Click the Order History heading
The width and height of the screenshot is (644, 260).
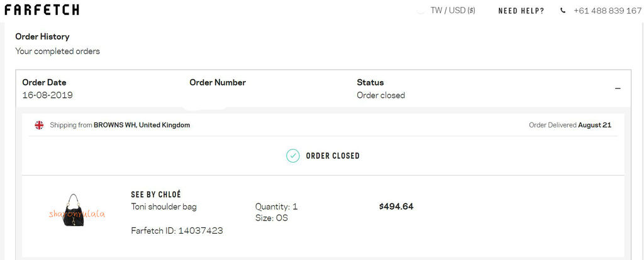tap(42, 36)
